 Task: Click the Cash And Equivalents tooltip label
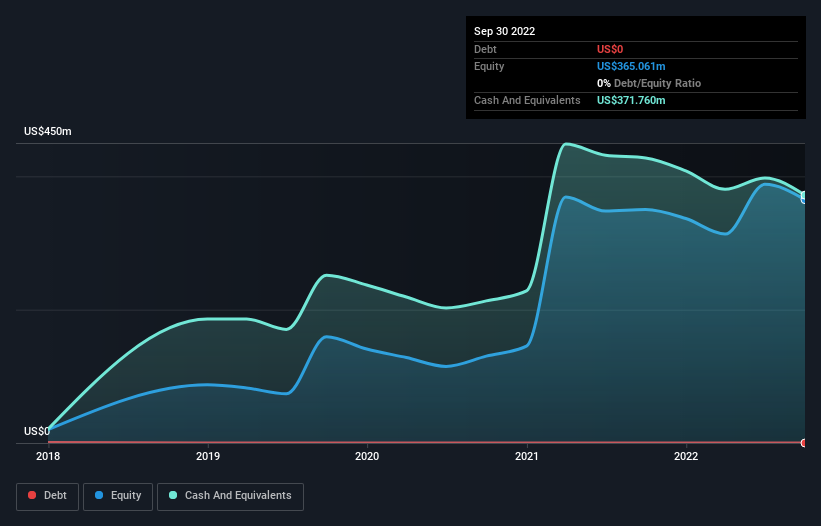[x=527, y=100]
